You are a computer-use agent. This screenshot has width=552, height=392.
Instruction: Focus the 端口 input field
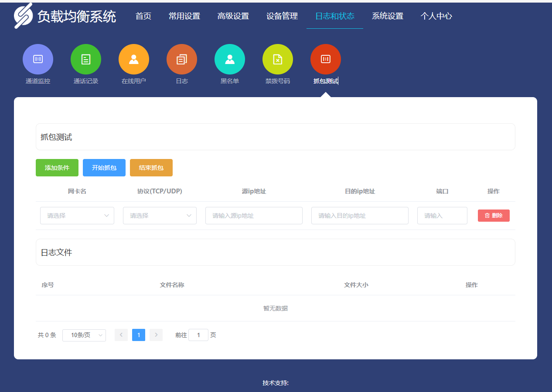(442, 216)
